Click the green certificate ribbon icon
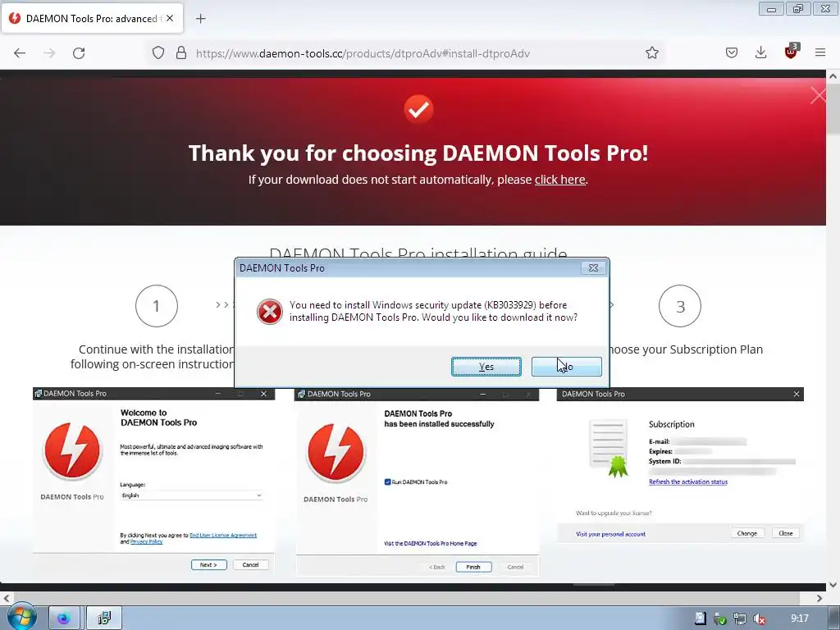The width and height of the screenshot is (840, 630). pyautogui.click(x=618, y=466)
